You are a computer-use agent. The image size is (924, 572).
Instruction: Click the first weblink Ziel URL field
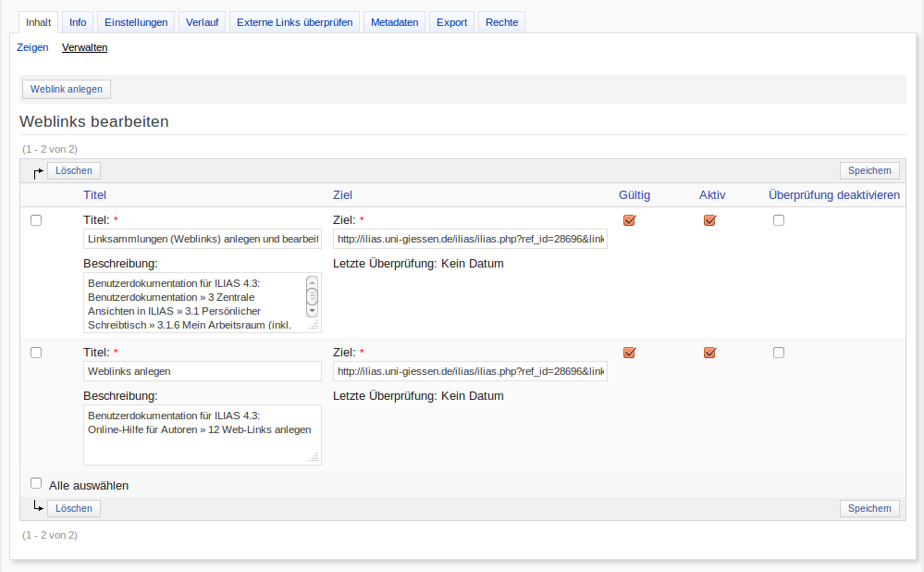(x=470, y=239)
